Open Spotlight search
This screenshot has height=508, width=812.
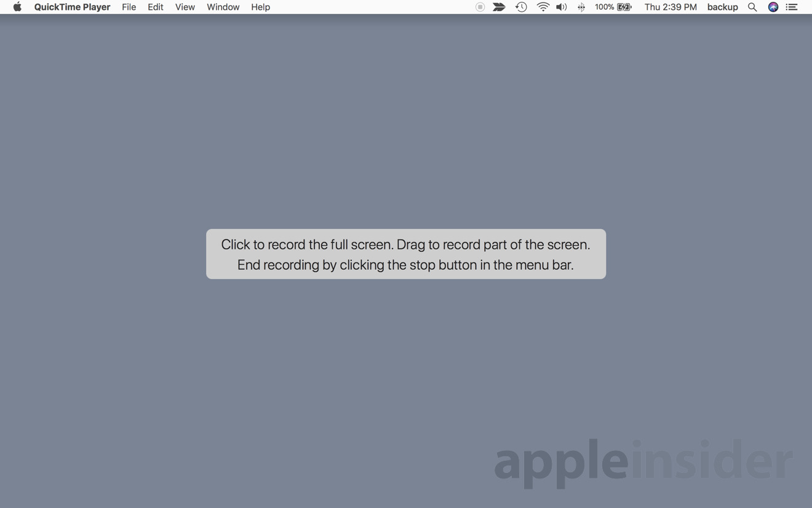pyautogui.click(x=752, y=7)
